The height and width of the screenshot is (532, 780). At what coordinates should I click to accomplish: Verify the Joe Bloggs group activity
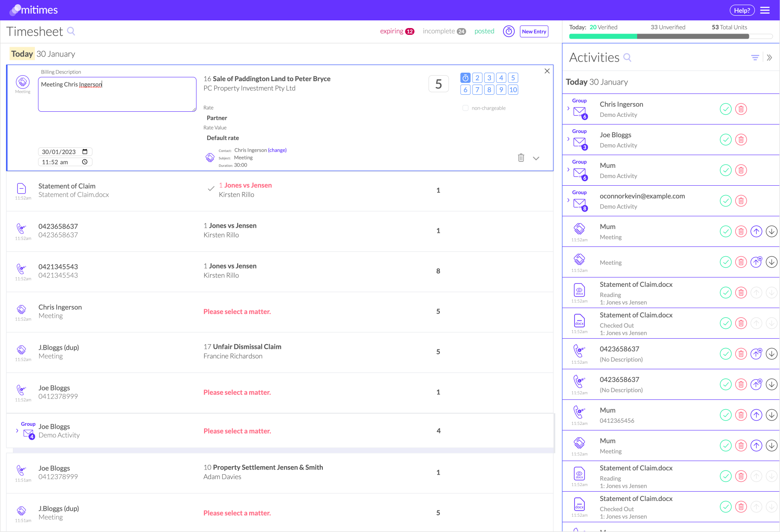point(726,140)
